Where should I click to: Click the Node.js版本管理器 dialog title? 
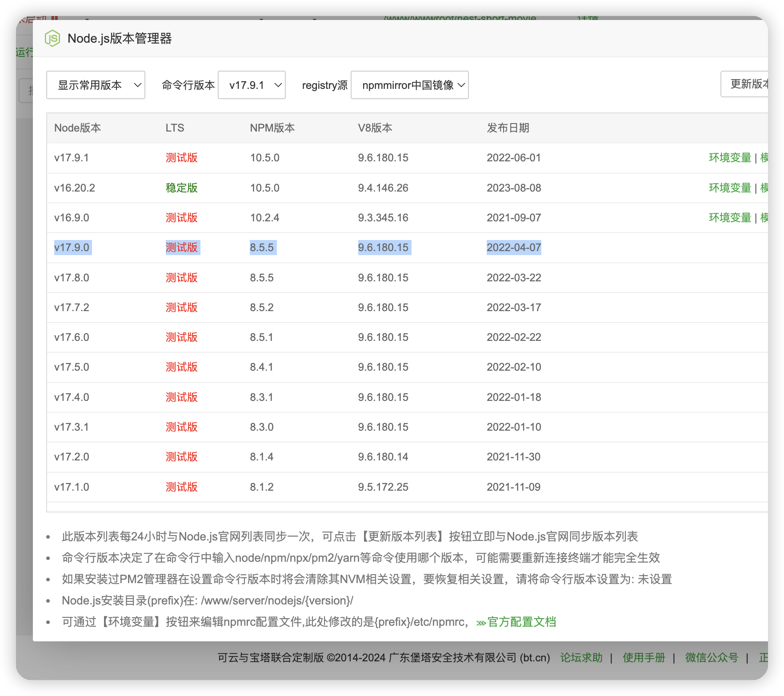pos(120,39)
